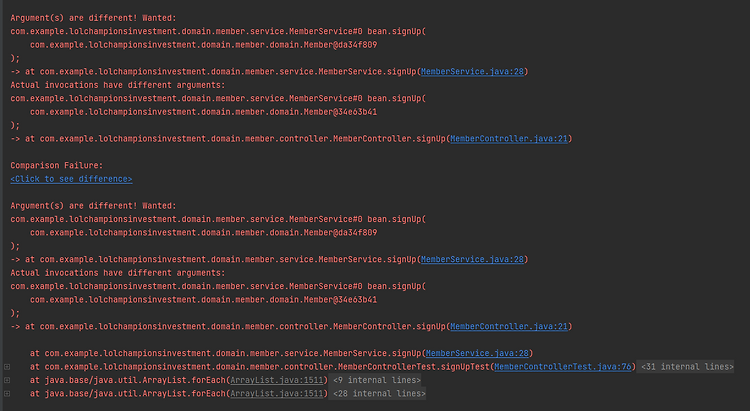Expand the '31 internal lines' fold
750x411 pixels.
tap(688, 367)
